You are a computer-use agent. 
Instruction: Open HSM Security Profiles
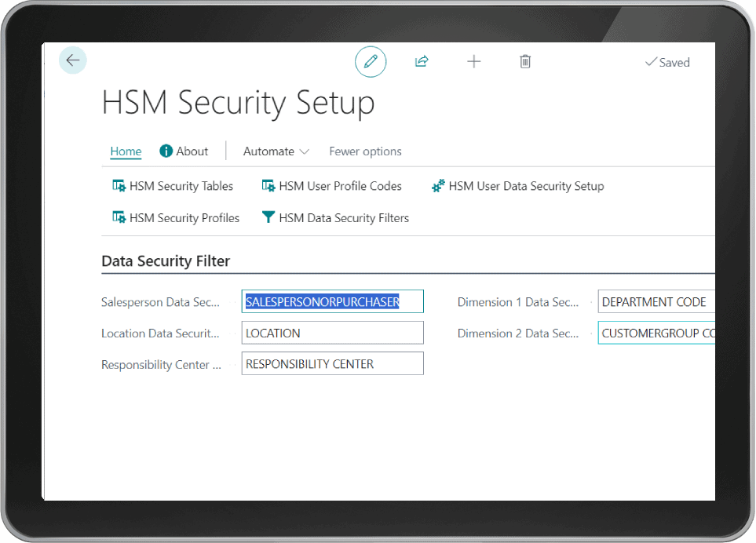click(176, 218)
